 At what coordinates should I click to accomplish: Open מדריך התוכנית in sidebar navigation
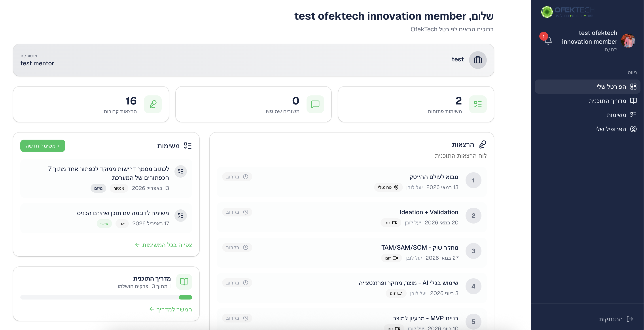pos(607,101)
